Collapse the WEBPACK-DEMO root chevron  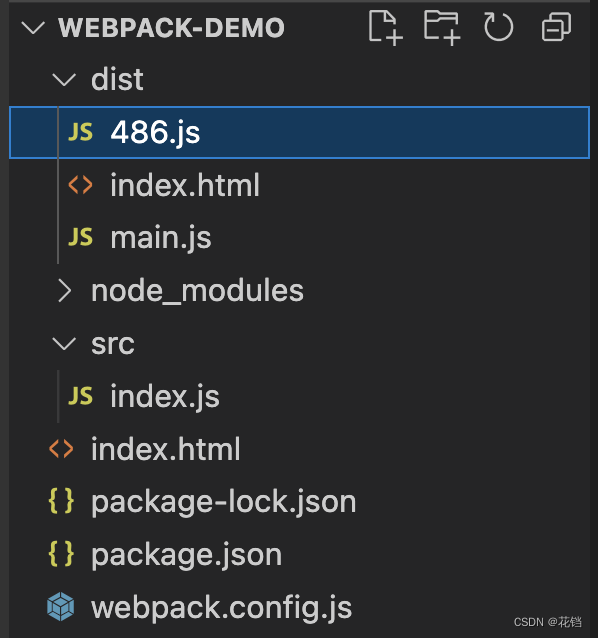[33, 28]
